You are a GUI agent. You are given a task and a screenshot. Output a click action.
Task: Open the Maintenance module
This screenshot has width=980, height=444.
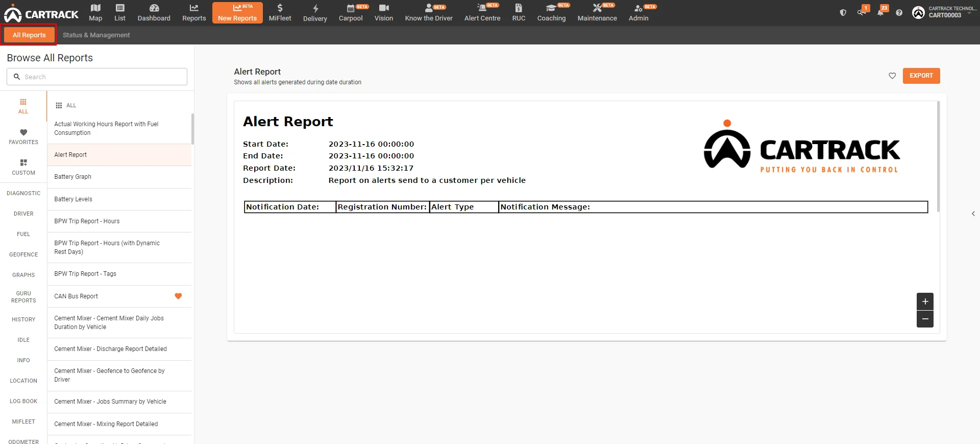597,13
